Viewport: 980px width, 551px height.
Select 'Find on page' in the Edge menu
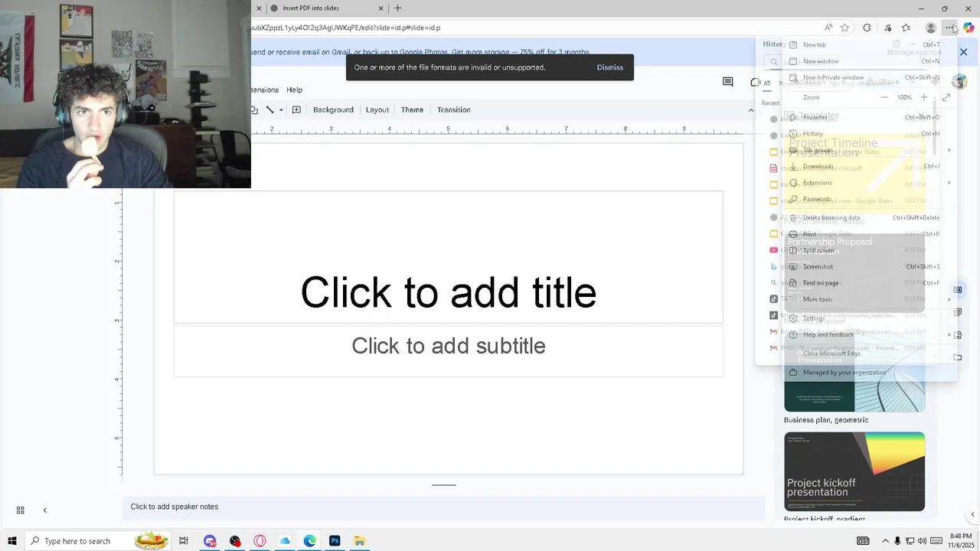coord(870,283)
